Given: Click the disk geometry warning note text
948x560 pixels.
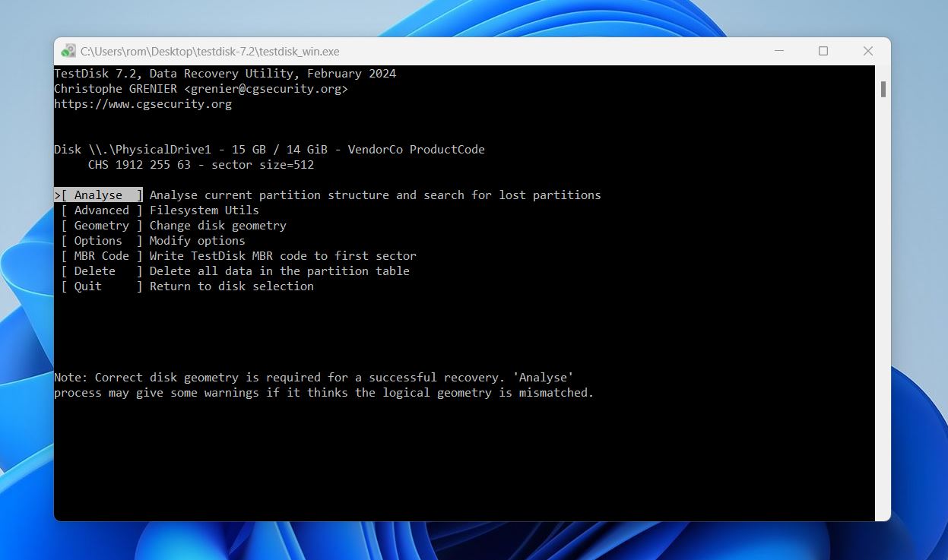Looking at the screenshot, I should [x=313, y=377].
